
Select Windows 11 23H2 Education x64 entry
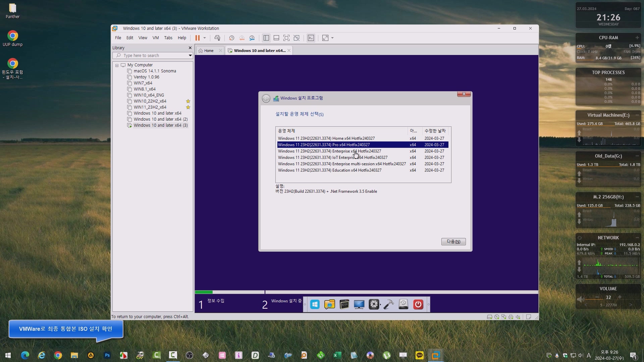click(x=329, y=170)
